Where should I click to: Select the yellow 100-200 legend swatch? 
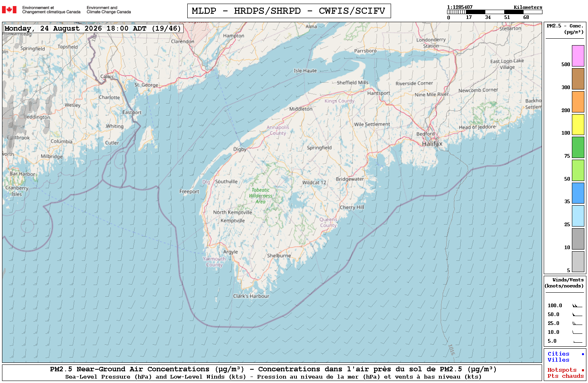pos(578,125)
